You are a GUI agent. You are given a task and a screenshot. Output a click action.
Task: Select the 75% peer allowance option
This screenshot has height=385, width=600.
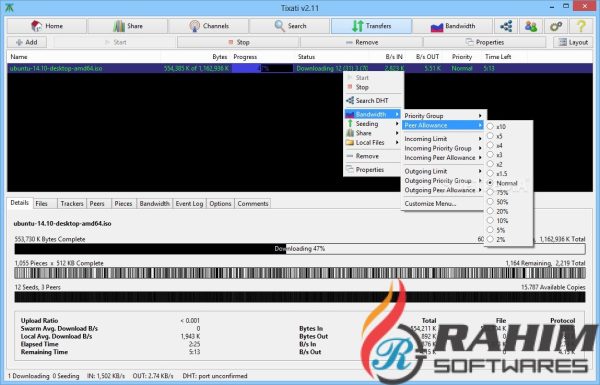point(508,192)
